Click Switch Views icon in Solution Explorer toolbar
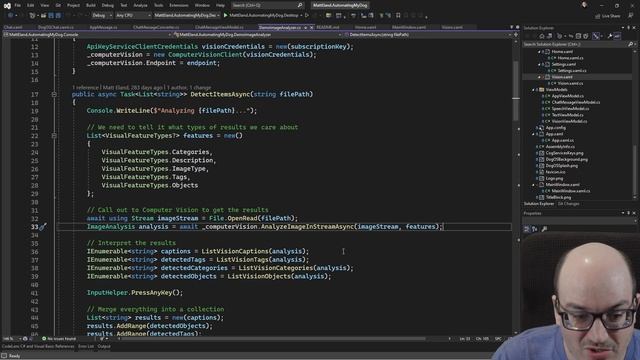The height and width of the screenshot is (360, 640). 549,36
